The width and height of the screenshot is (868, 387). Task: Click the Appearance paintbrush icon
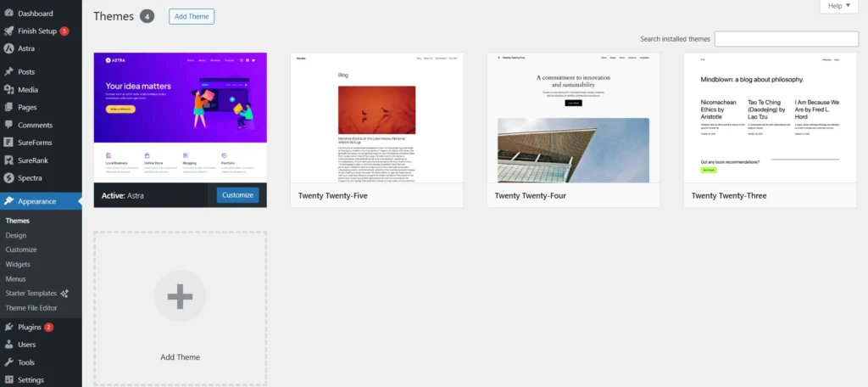8,201
